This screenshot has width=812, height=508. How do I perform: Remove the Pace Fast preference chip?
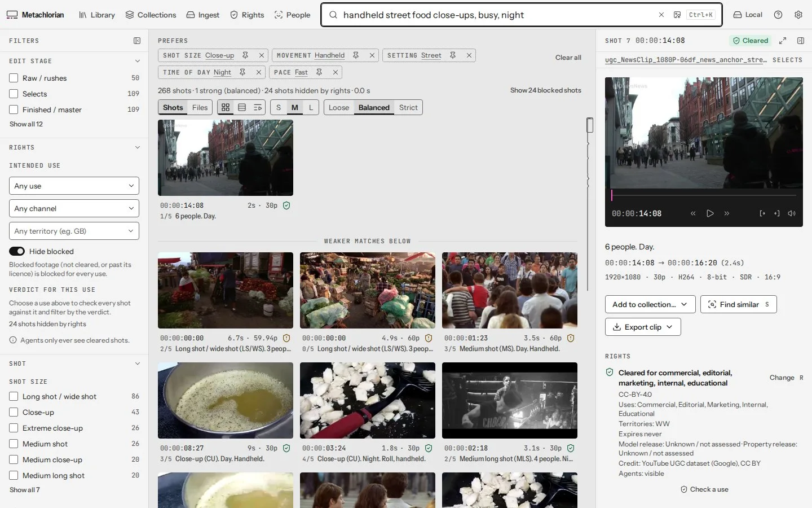[x=336, y=72]
